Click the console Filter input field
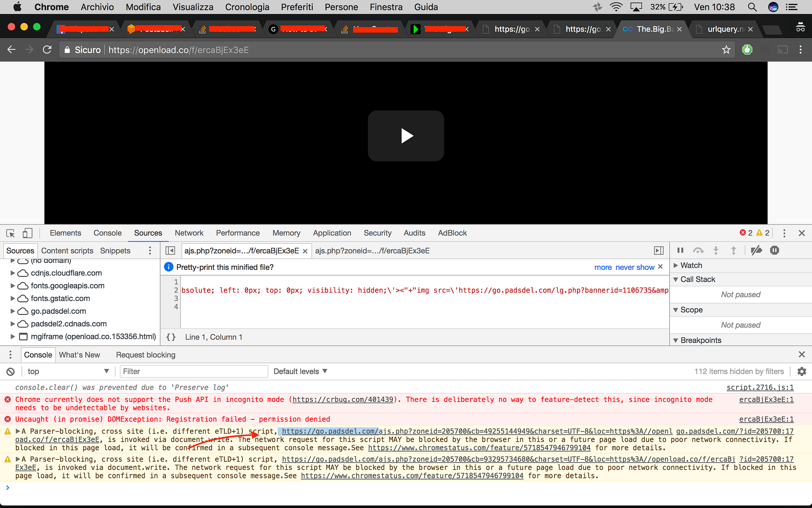812x508 pixels. pos(194,371)
